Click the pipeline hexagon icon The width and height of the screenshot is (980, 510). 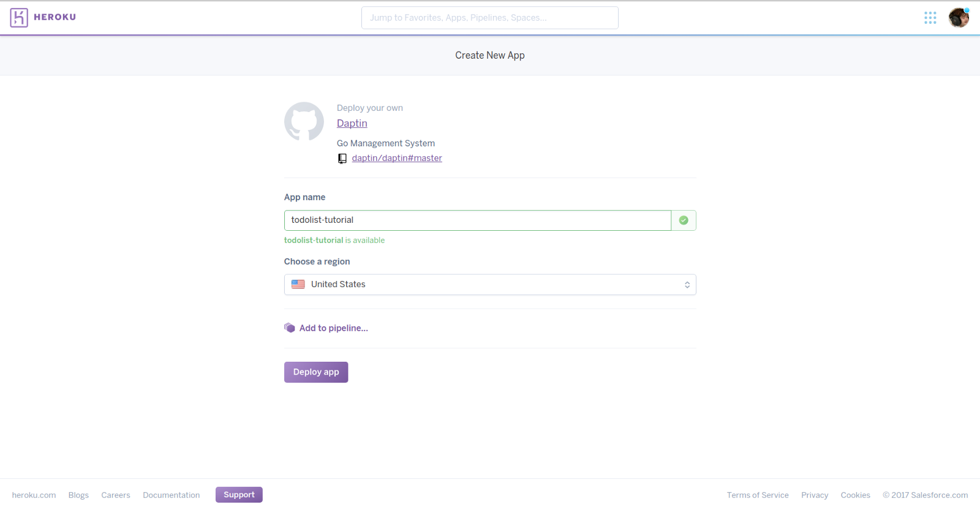coord(290,328)
